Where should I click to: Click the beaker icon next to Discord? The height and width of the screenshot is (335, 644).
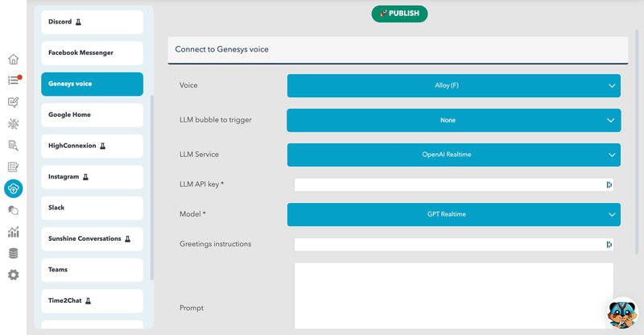pos(78,22)
